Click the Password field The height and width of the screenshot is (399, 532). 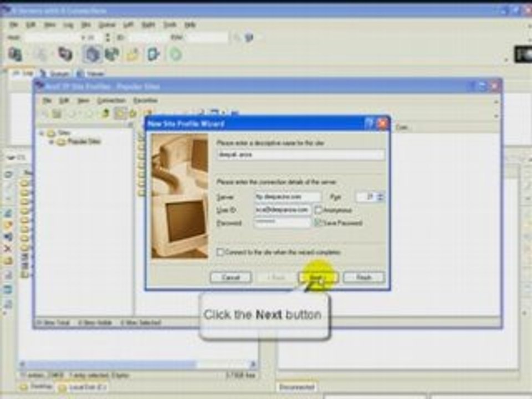(x=283, y=223)
